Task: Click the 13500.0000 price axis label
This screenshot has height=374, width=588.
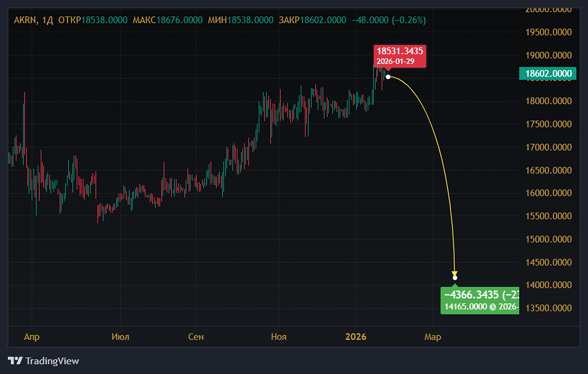Action: click(548, 308)
